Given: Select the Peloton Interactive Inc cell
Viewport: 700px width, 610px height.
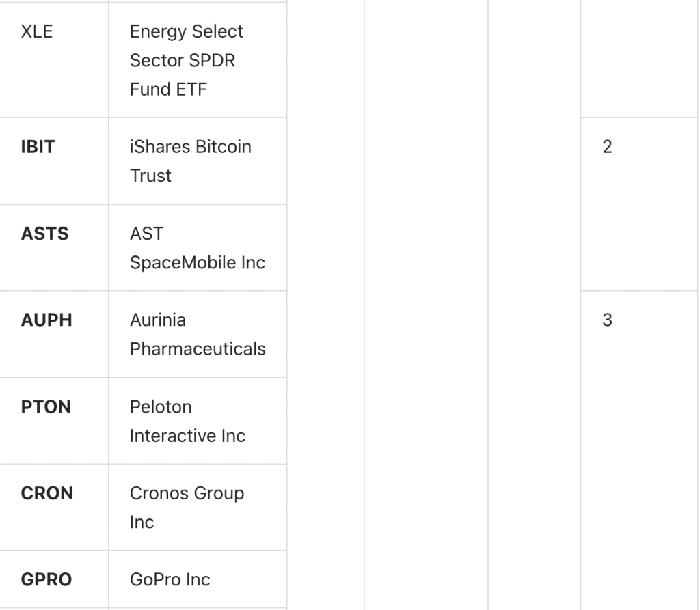Looking at the screenshot, I should [x=187, y=421].
